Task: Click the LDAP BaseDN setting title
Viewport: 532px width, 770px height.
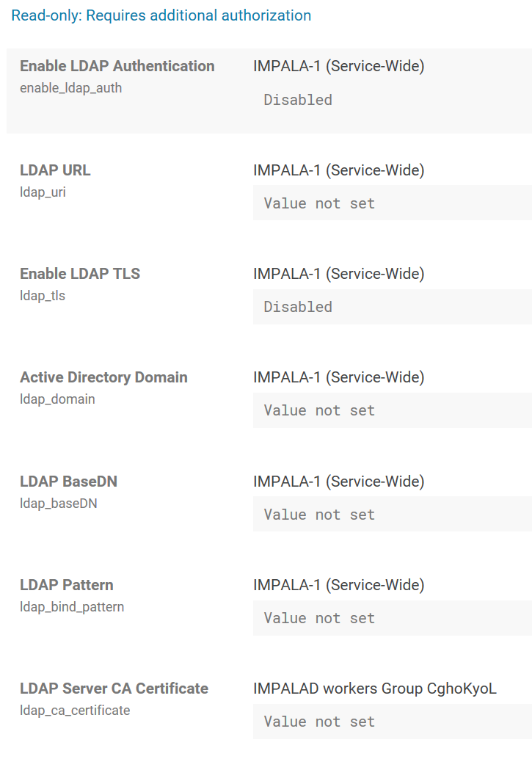Action: tap(68, 482)
